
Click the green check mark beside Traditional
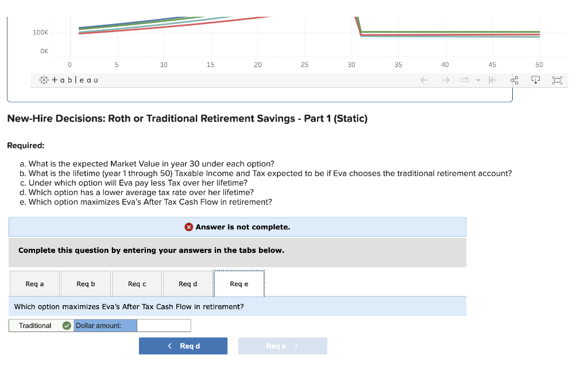pos(67,326)
